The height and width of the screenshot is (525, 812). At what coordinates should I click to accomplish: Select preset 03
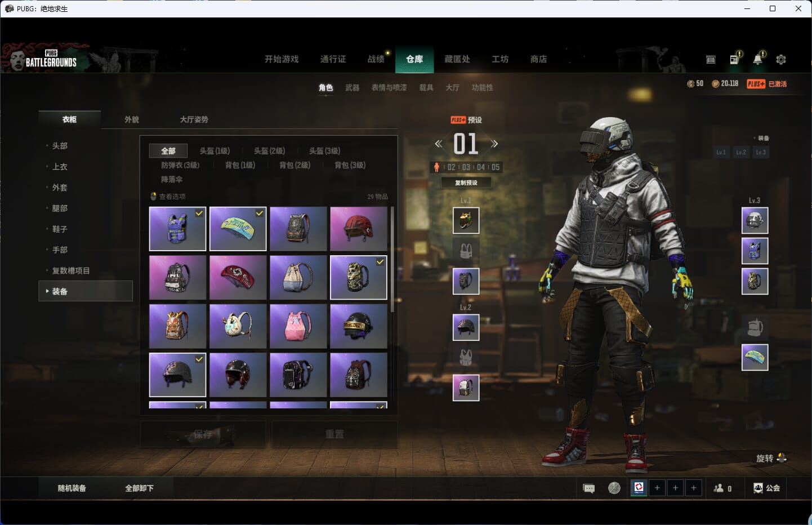[466, 167]
